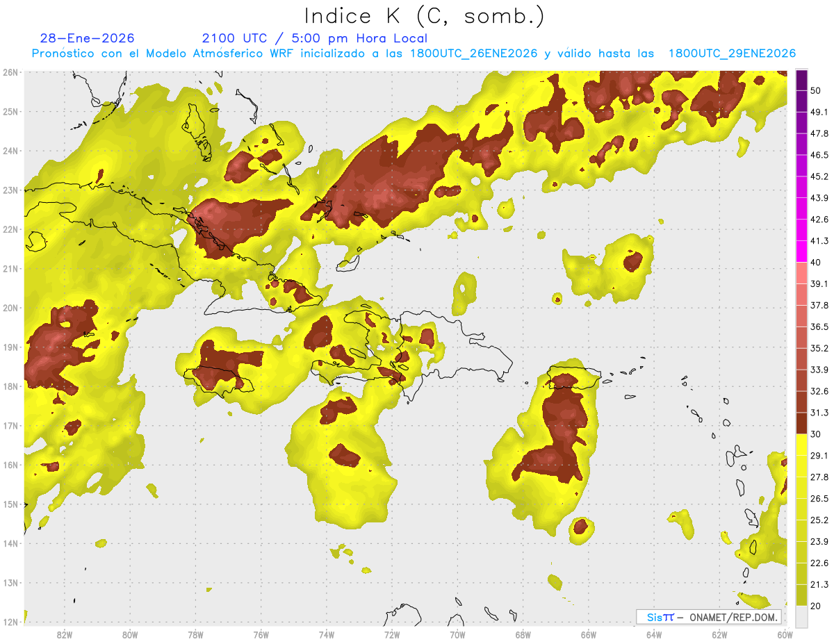Click the '62W' longitude label
The width and height of the screenshot is (834, 644).
pyautogui.click(x=719, y=634)
